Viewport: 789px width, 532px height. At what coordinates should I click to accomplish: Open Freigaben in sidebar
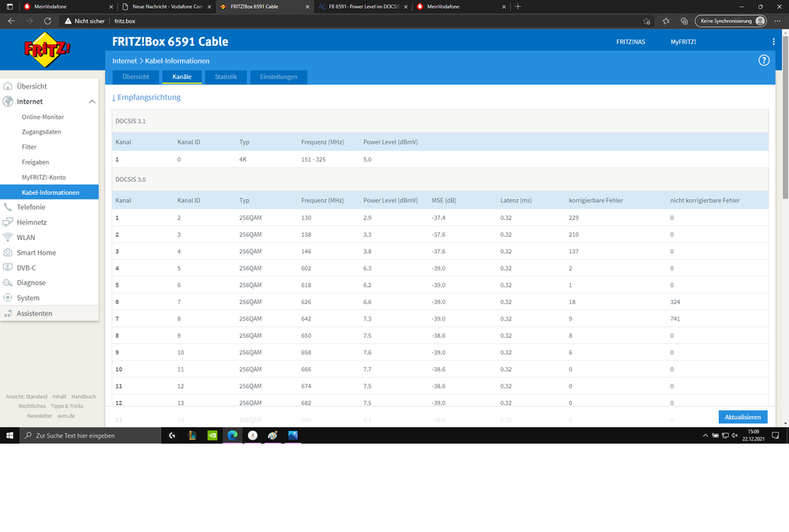tap(36, 162)
